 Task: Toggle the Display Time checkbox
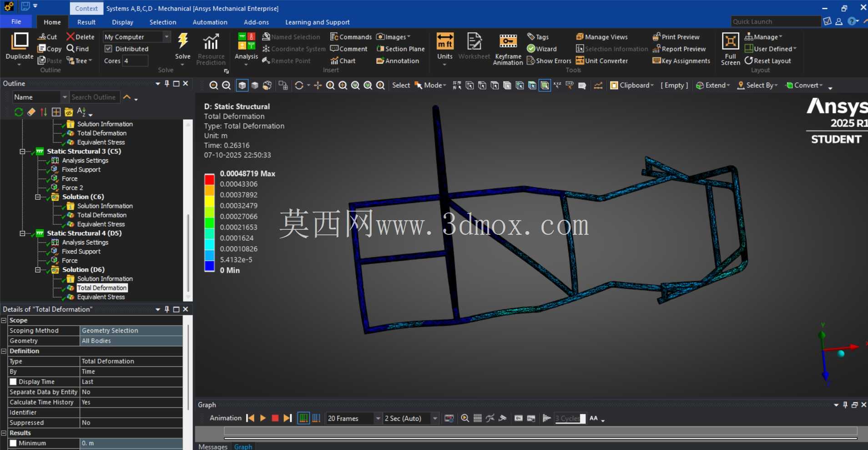coord(13,382)
